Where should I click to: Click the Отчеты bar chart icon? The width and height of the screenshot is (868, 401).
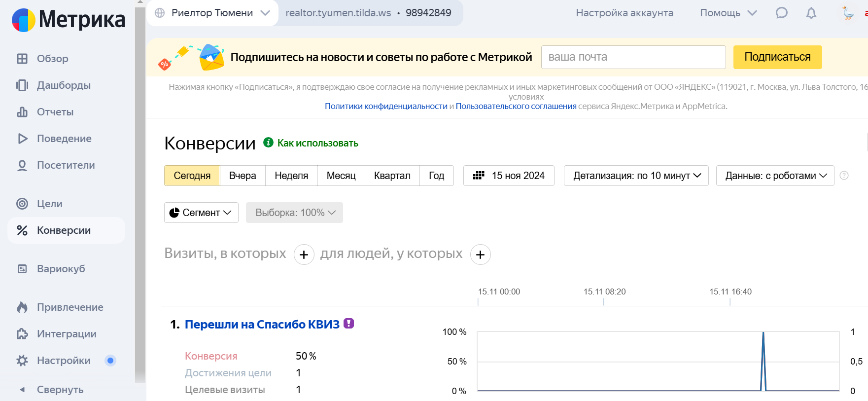tap(22, 112)
